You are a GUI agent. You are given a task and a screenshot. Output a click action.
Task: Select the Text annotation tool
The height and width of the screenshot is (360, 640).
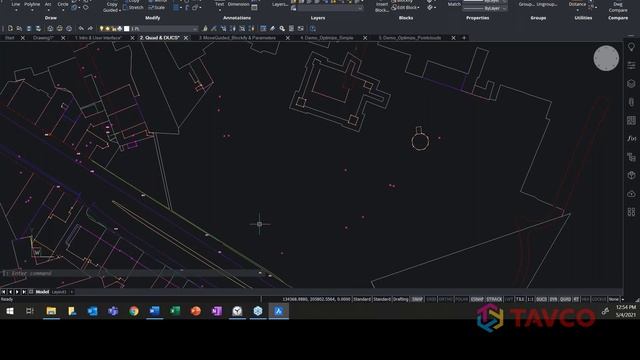pyautogui.click(x=219, y=4)
